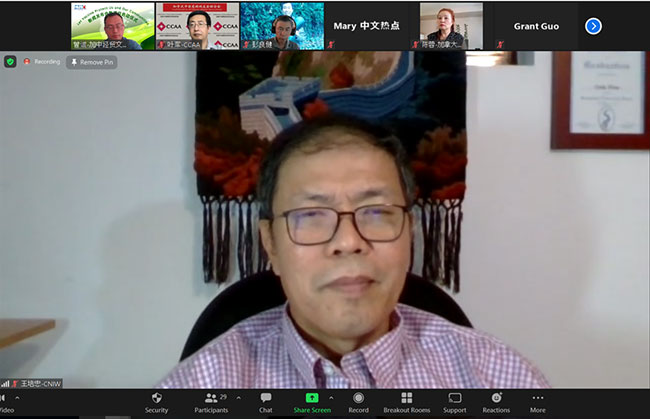
Task: Click the signal strength icon by speaker name
Action: click(5, 384)
